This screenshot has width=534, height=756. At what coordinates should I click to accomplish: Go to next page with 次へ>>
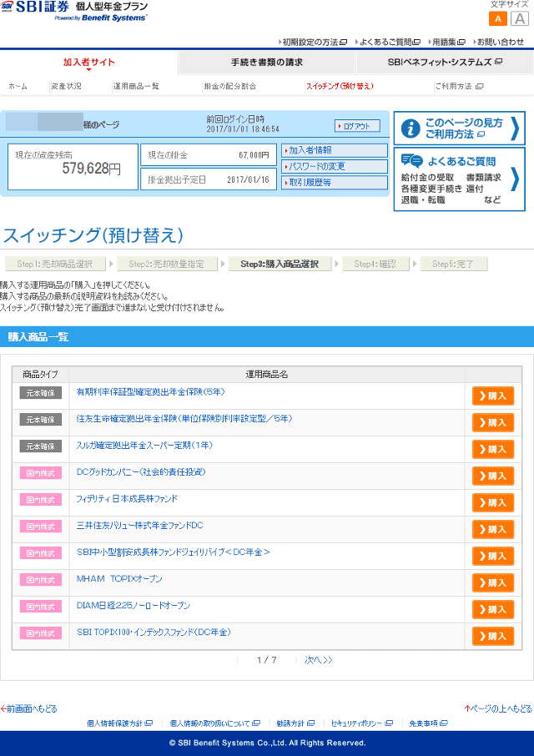319,660
